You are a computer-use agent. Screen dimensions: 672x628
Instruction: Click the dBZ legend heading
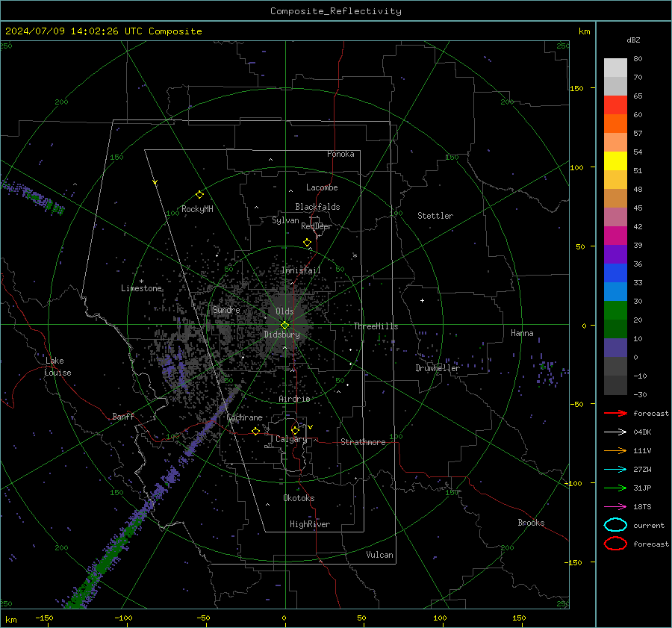(633, 40)
